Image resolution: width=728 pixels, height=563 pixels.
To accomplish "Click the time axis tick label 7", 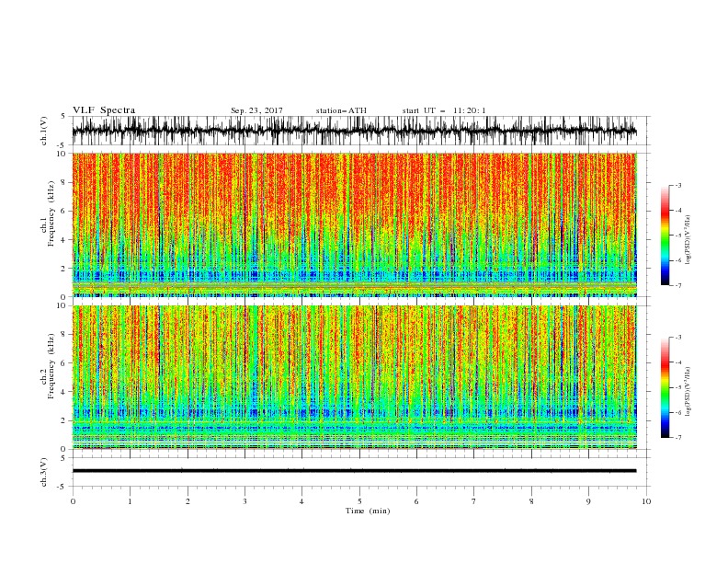I will coord(474,501).
